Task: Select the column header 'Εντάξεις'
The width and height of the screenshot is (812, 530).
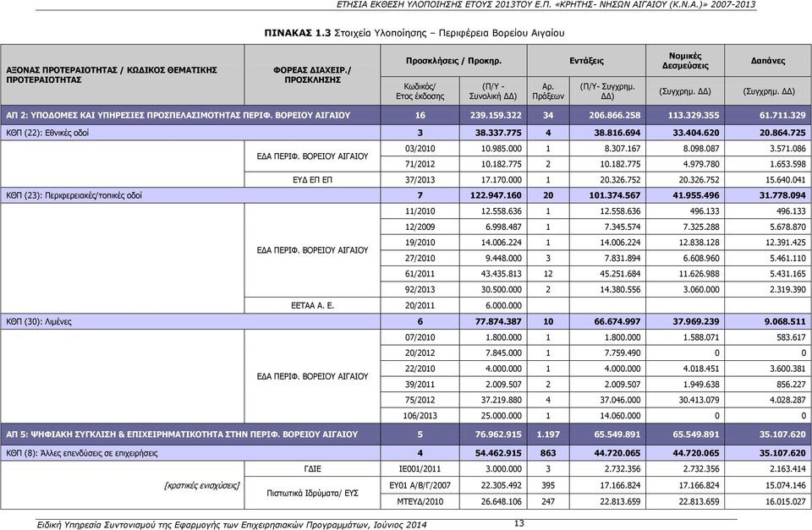Action: pyautogui.click(x=587, y=61)
